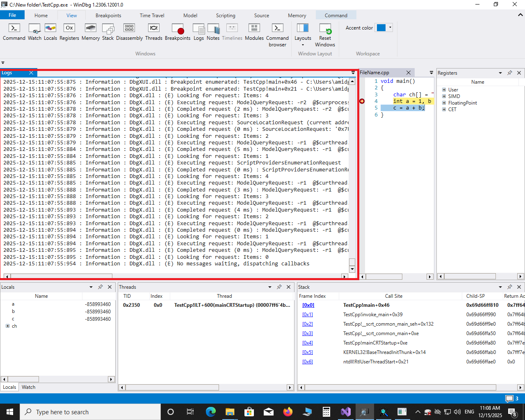Toggle breakpoint marker on line 4
This screenshot has height=420, width=525.
[362, 101]
